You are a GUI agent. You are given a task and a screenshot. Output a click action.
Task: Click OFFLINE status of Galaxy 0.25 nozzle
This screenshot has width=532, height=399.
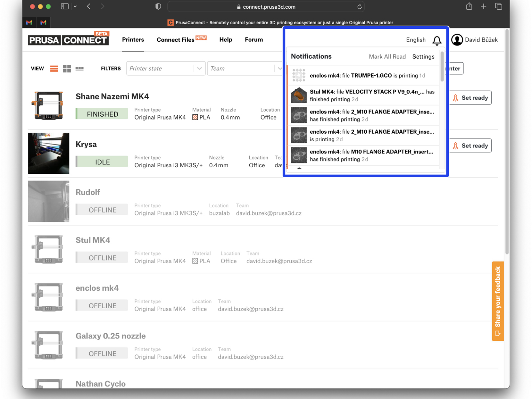102,353
